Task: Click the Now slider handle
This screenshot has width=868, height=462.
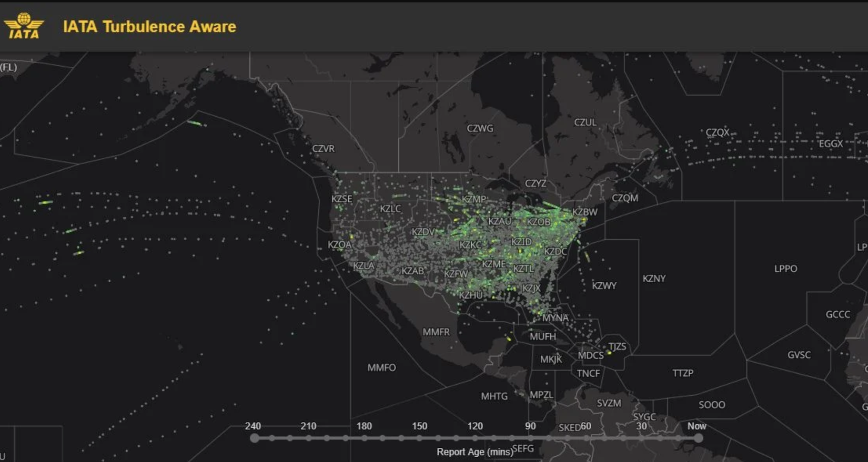Action: [x=698, y=438]
